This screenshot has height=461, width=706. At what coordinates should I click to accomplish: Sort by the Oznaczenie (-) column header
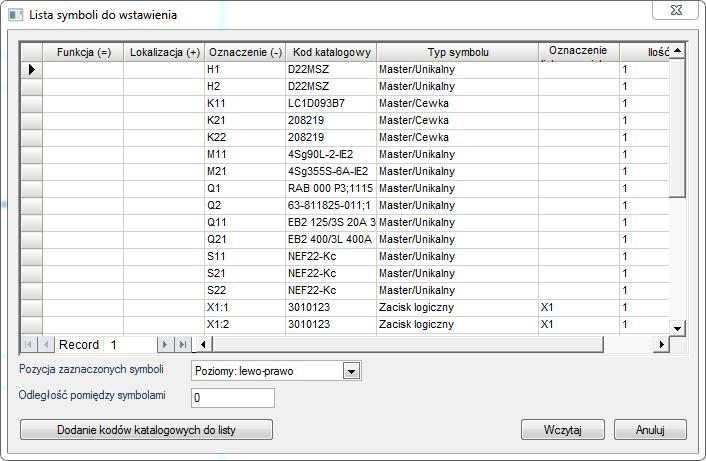tap(245, 52)
